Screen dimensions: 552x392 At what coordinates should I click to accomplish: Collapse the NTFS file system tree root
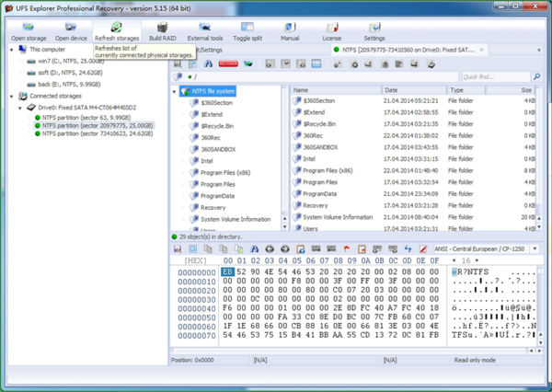pos(178,91)
